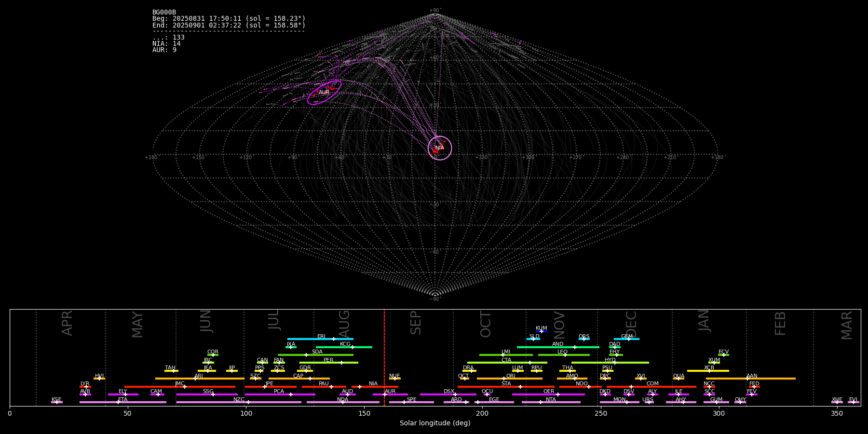Image resolution: width=868 pixels, height=434 pixels.
Task: Click the 'AUR: 9' count line
Action: [164, 50]
